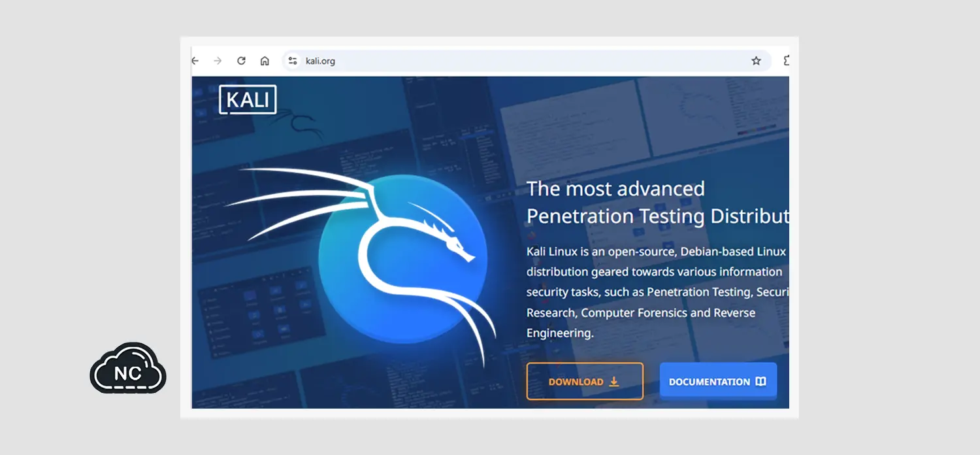Open the blue DOCUMENTATION button
This screenshot has height=455, width=980.
(710, 382)
